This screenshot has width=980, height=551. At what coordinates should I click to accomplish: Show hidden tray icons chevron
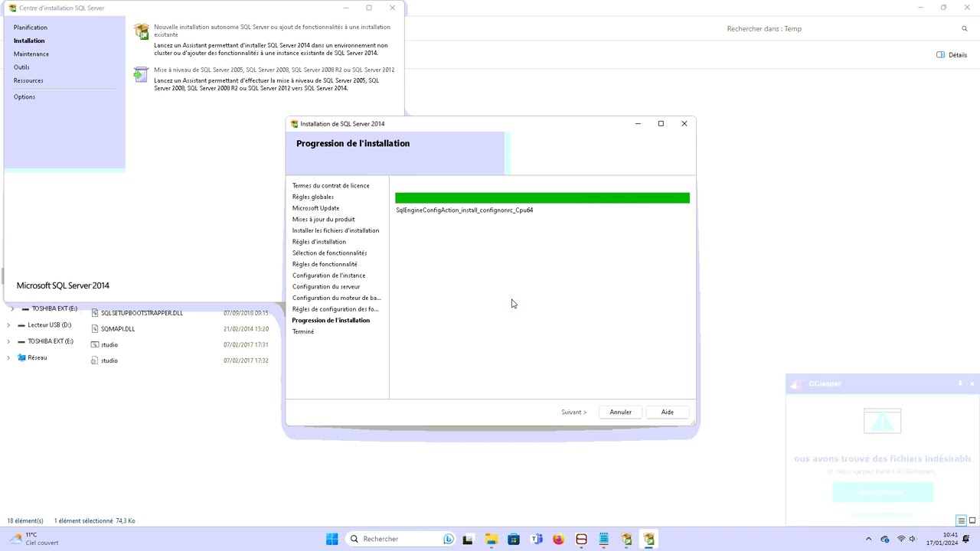(x=868, y=540)
